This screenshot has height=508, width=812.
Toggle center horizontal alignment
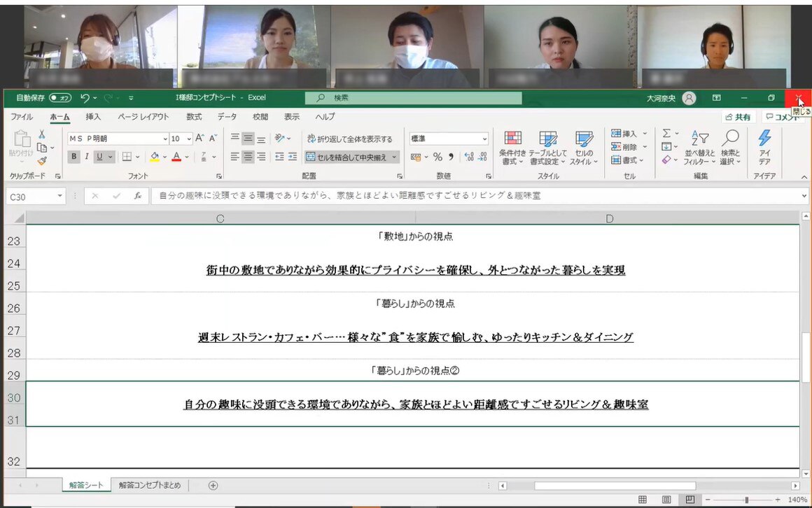[x=248, y=156]
